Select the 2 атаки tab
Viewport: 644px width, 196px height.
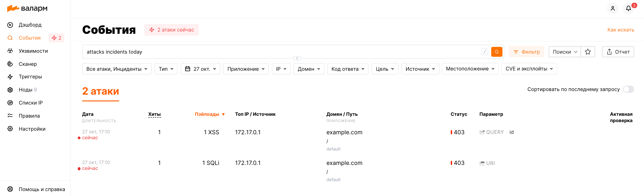coord(100,91)
